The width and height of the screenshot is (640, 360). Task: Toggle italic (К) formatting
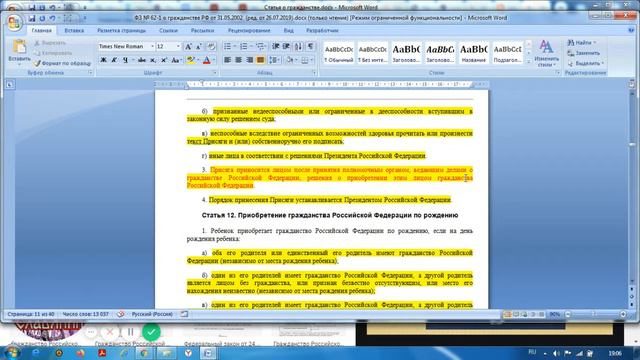click(x=114, y=60)
